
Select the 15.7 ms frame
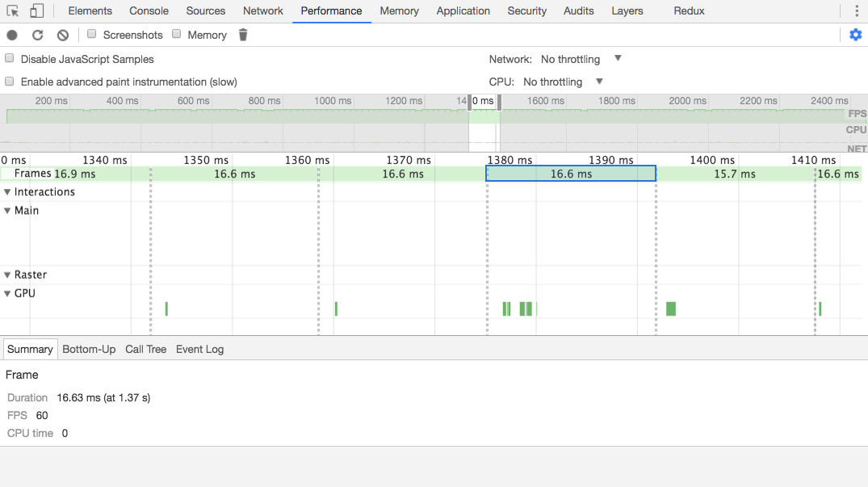point(735,174)
